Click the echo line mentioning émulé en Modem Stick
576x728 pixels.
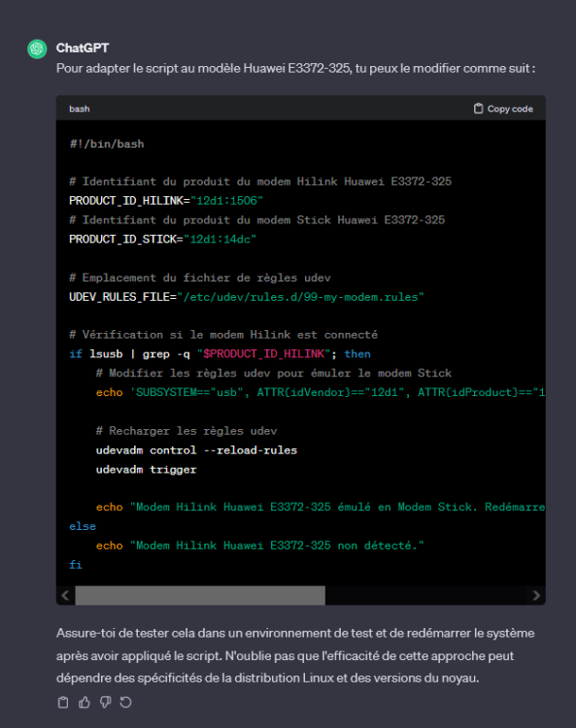click(321, 507)
